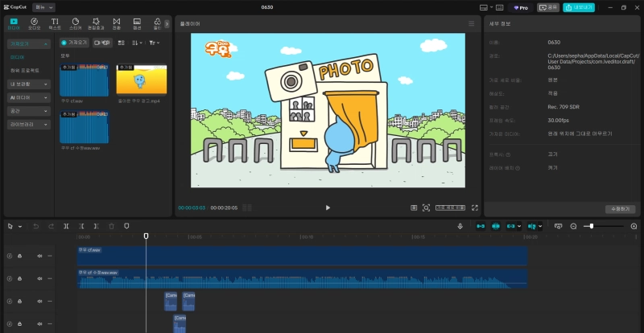Click the delete trash icon in timeline toolbar

[111, 227]
